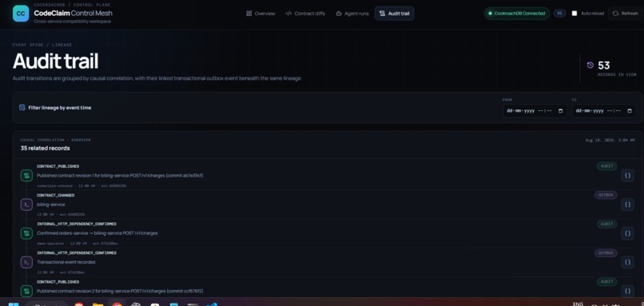Go to the Agent runs tab
Screen dimensions: 644x306
tap(352, 14)
